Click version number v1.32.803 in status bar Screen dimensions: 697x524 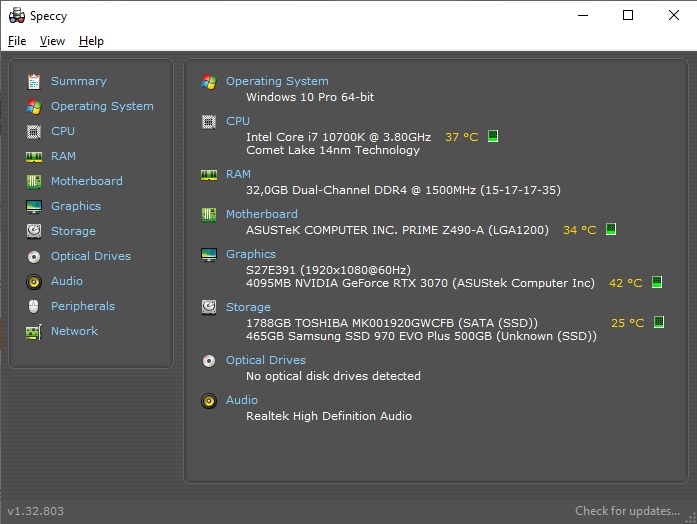[x=36, y=511]
